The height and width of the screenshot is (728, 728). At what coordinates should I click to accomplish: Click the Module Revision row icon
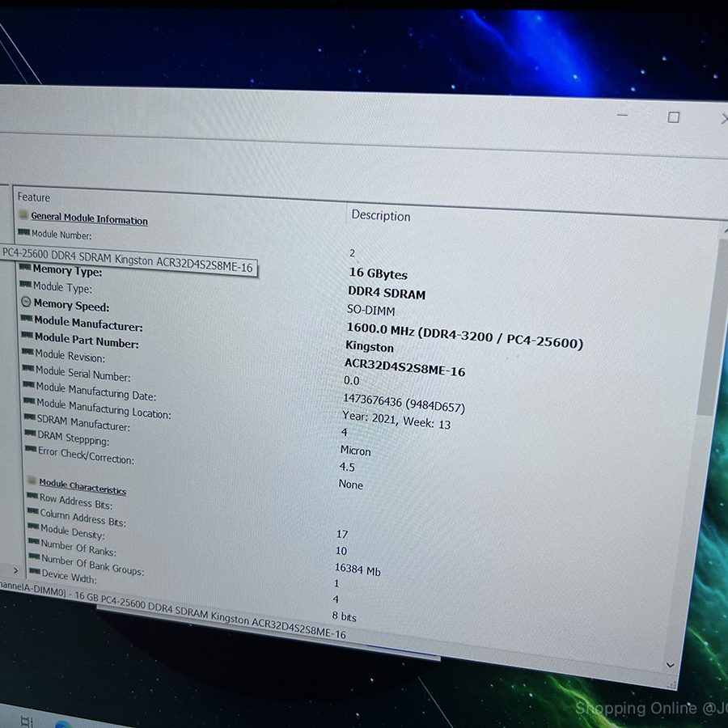click(28, 352)
